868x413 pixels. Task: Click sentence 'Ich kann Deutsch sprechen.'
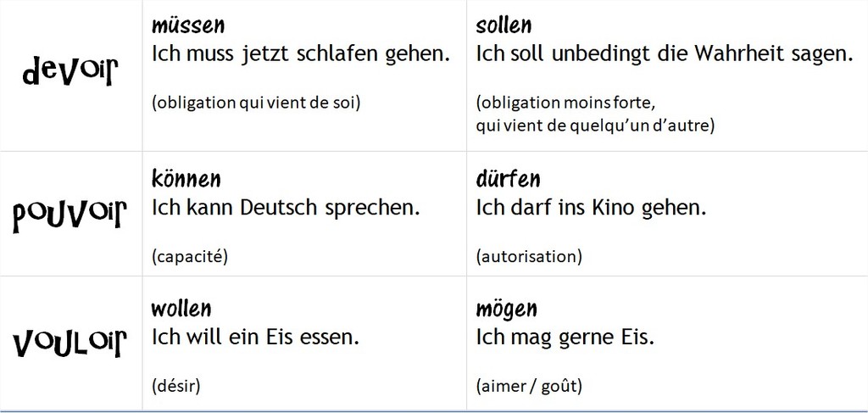tap(285, 207)
